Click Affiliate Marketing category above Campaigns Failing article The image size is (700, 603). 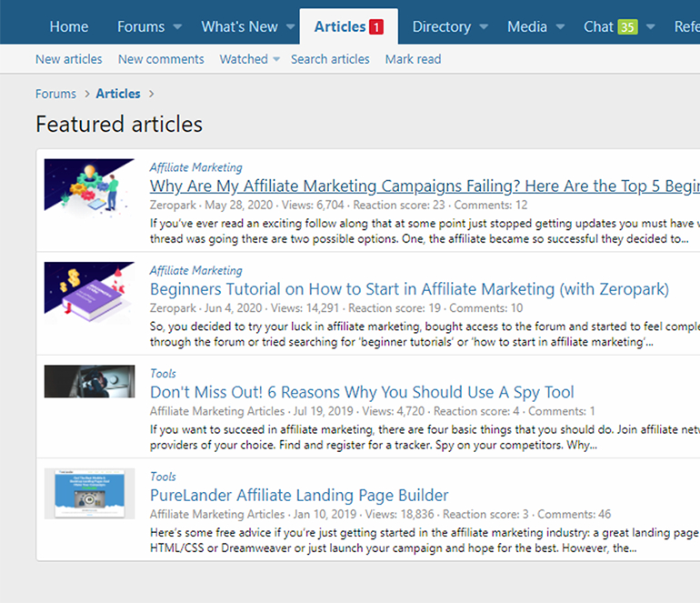click(x=195, y=167)
